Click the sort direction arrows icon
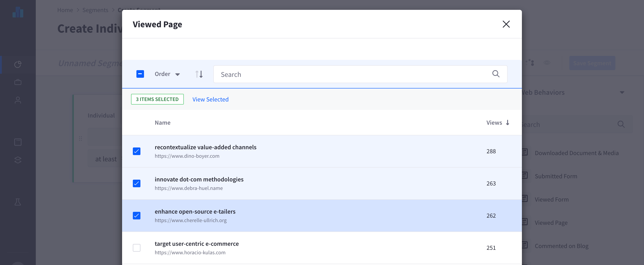Viewport: 644px width, 265px height. 199,74
